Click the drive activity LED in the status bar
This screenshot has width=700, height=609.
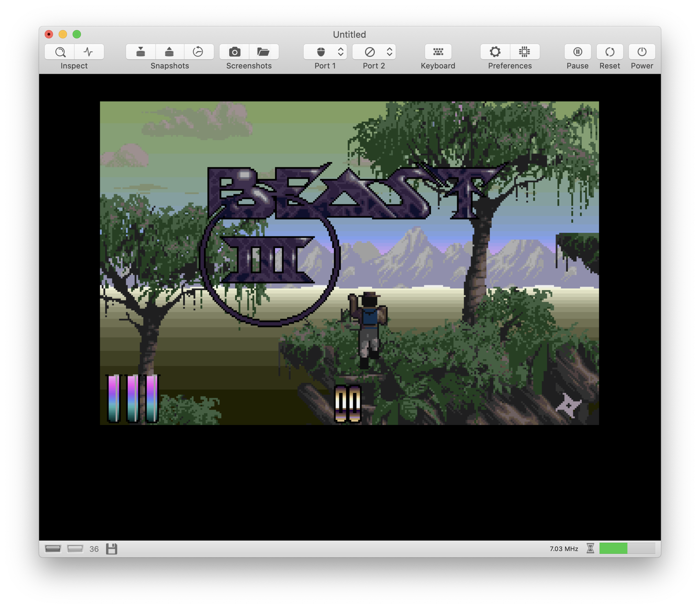[75, 549]
